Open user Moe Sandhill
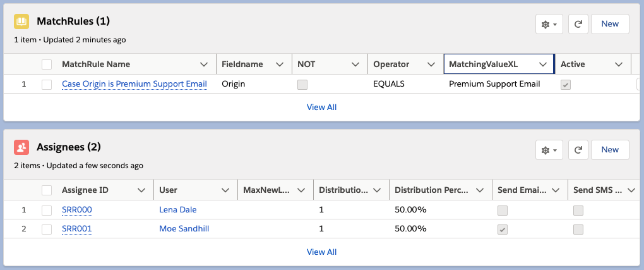 pos(184,229)
